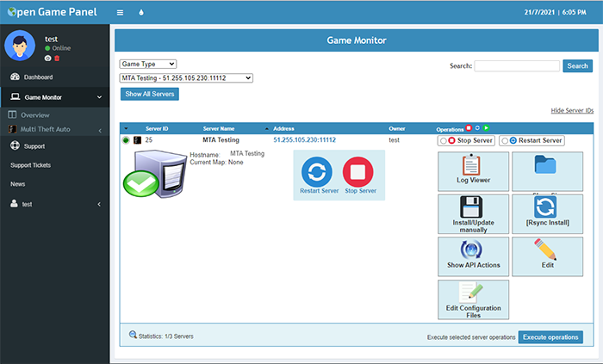This screenshot has height=364, width=603.
Task: Click the droplet theme icon in header
Action: [141, 13]
